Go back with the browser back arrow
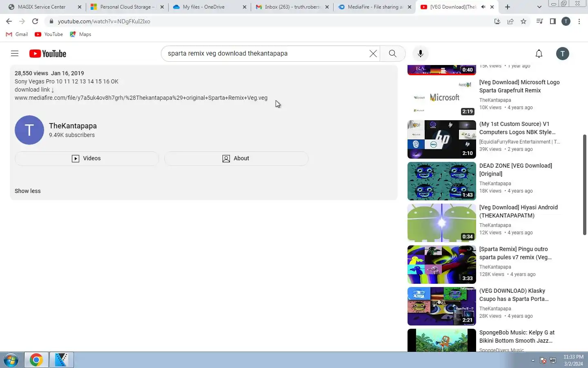This screenshot has height=368, width=588. click(9, 21)
